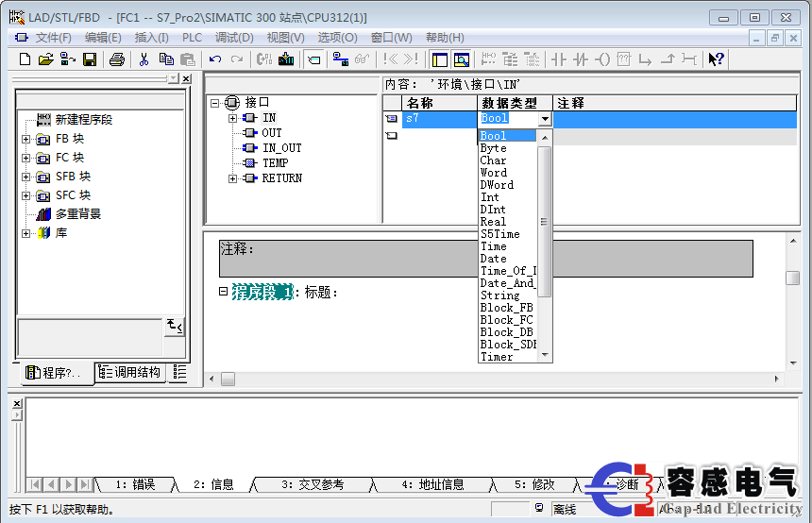Screen dimensions: 812x523
Task: Click the next error jump icon
Action: (x=411, y=59)
